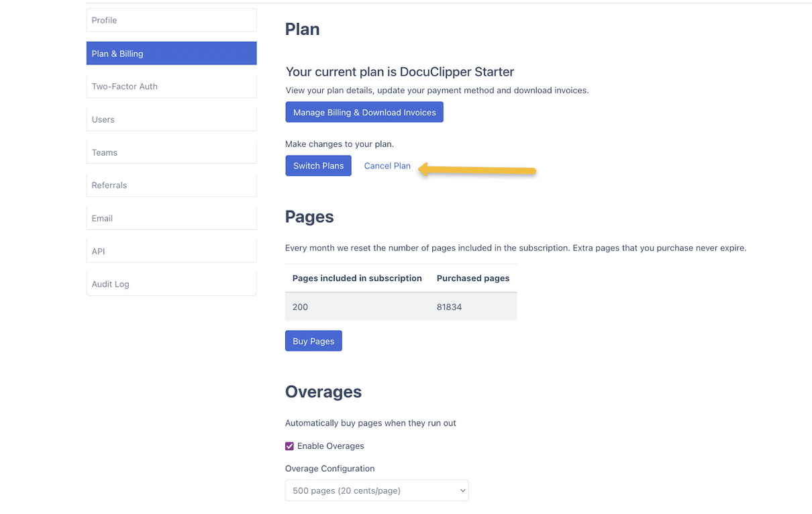This screenshot has width=812, height=514.
Task: Select Plan & Billing in sidebar
Action: [x=171, y=54]
